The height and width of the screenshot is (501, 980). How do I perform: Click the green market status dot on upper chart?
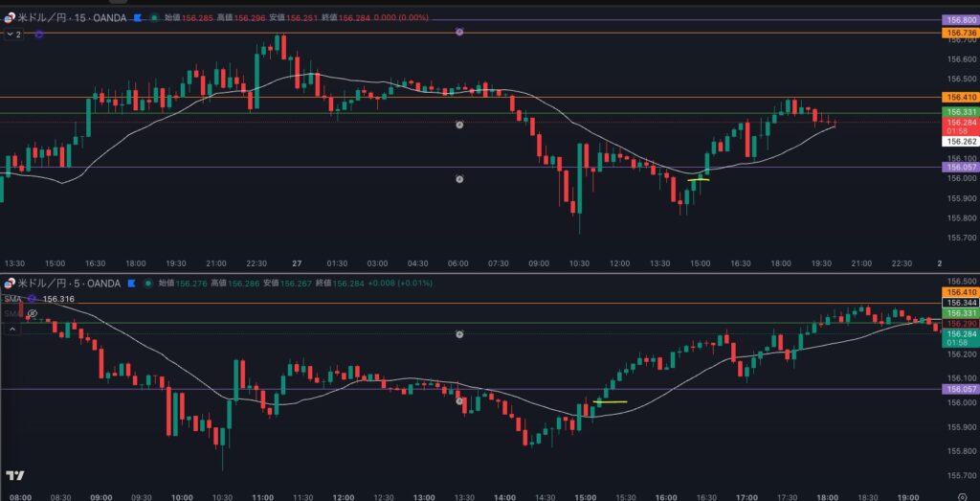click(x=154, y=17)
